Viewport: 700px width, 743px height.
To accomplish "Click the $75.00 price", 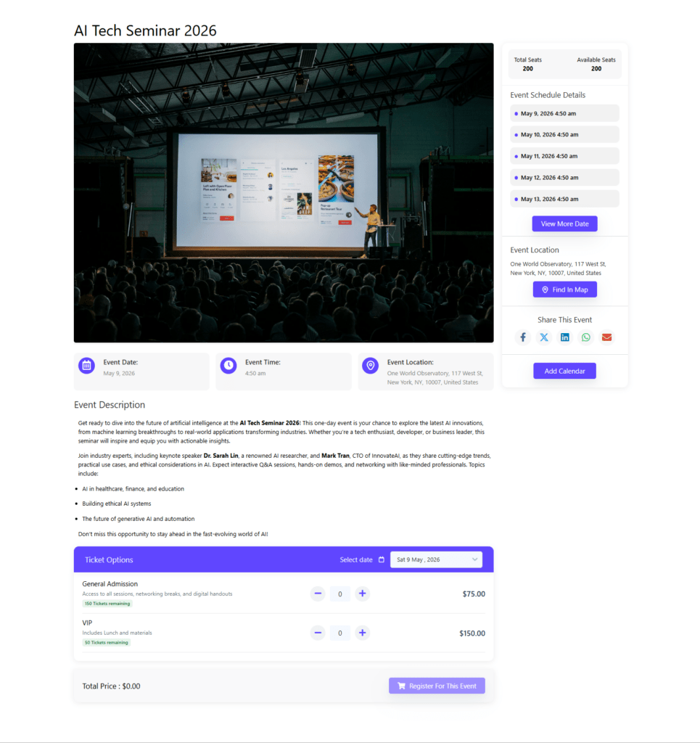I will (474, 594).
